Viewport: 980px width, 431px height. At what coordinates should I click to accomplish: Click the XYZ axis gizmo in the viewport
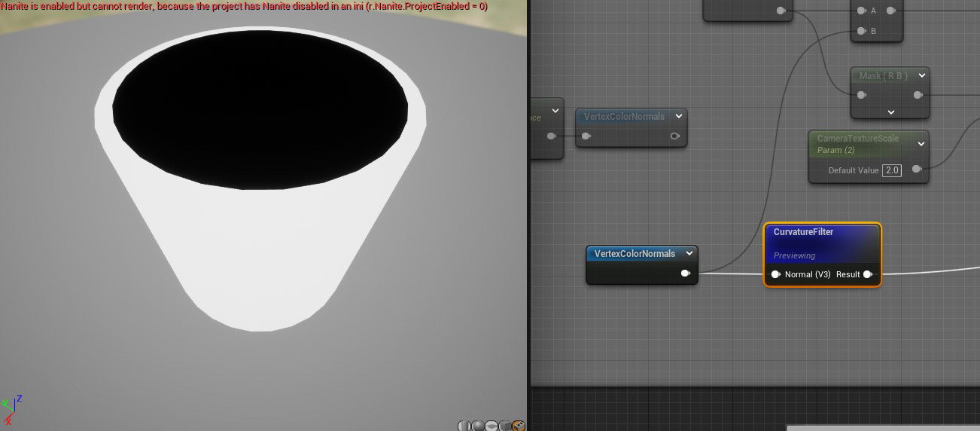pyautogui.click(x=11, y=408)
